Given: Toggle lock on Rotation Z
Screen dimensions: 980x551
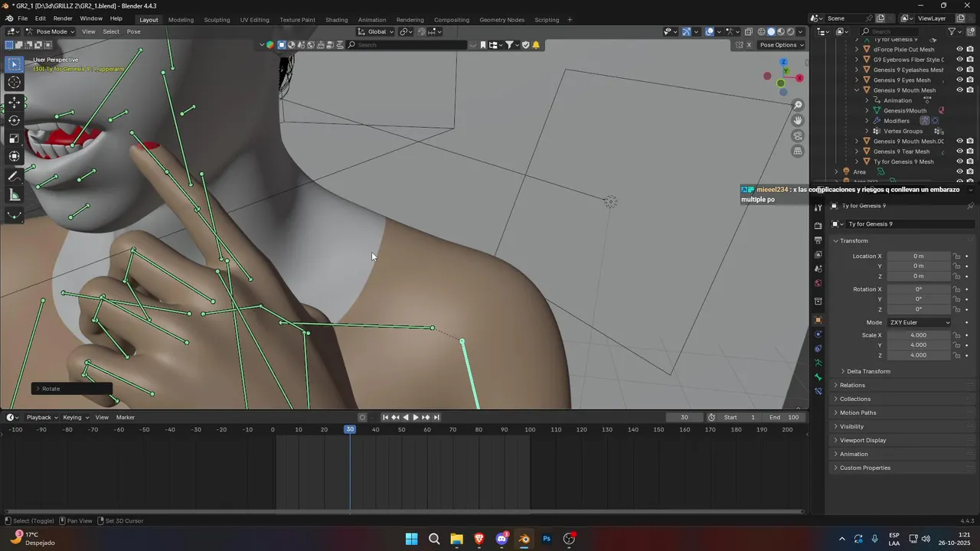Looking at the screenshot, I should pyautogui.click(x=956, y=309).
